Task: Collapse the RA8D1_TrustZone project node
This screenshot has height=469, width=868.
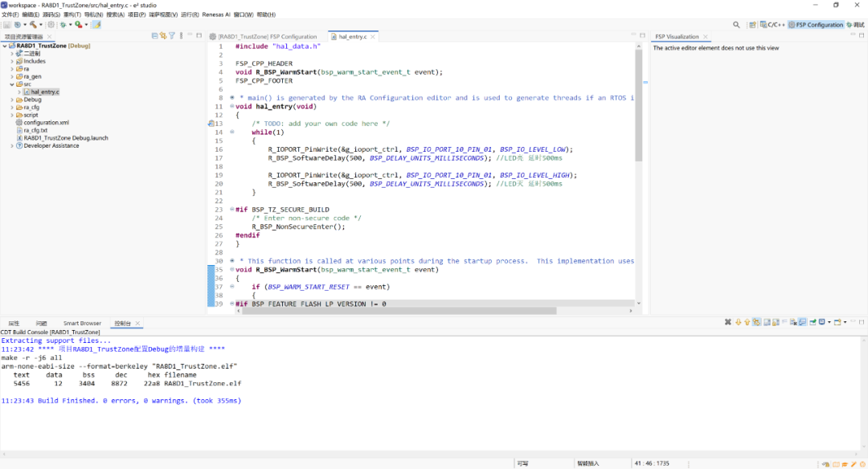Action: [5, 46]
